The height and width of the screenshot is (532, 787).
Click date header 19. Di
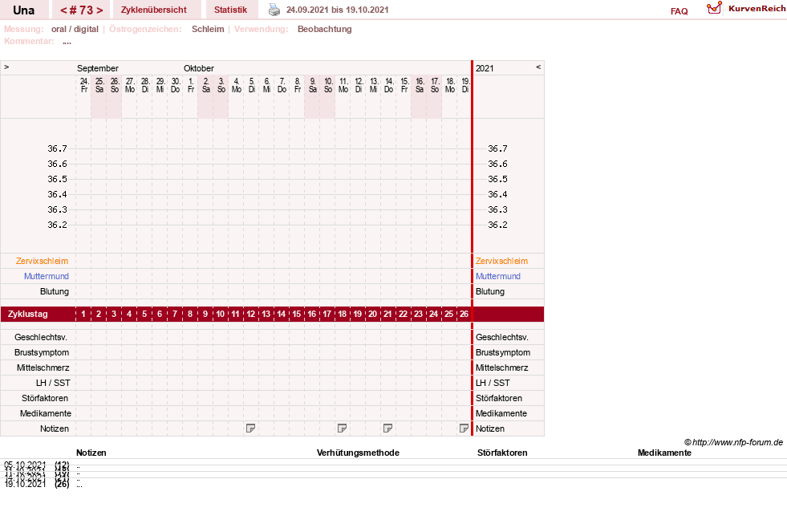465,85
